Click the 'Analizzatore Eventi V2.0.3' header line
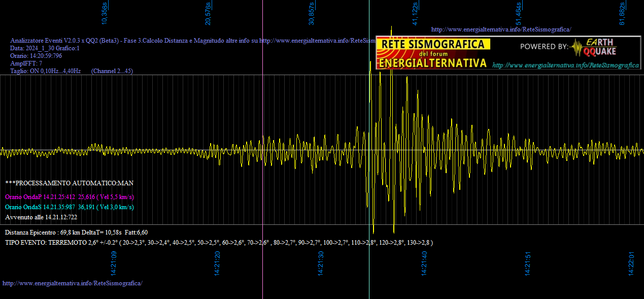This screenshot has height=299, width=644. [193, 41]
